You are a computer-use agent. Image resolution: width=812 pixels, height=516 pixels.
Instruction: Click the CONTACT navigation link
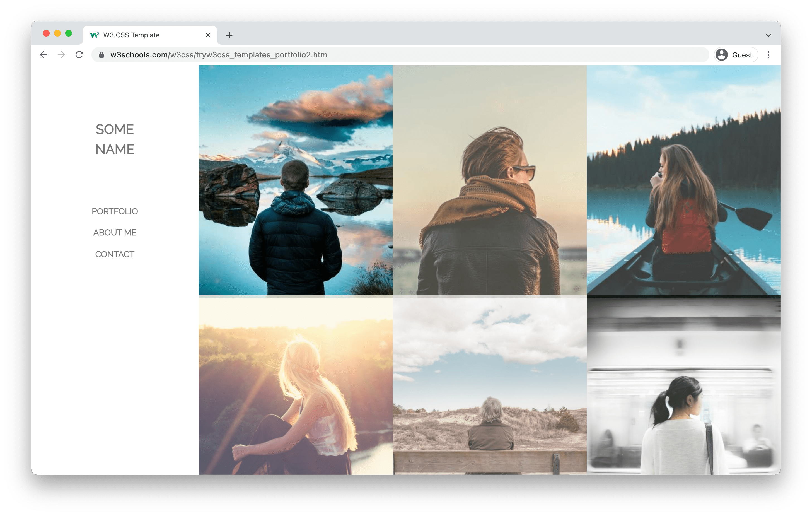pyautogui.click(x=115, y=254)
